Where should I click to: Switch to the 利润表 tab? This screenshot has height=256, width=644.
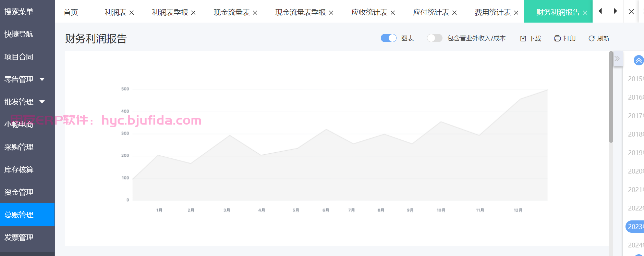pos(116,12)
